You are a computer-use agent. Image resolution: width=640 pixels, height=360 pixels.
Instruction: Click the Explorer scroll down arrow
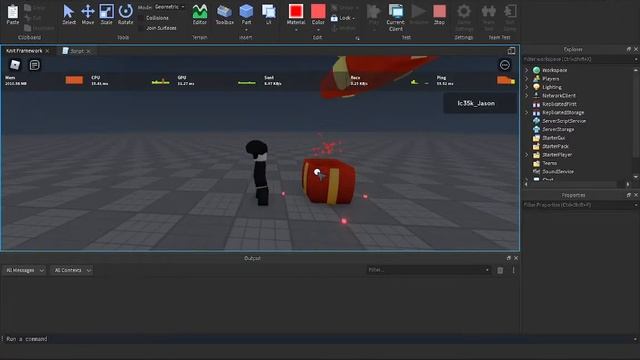636,177
